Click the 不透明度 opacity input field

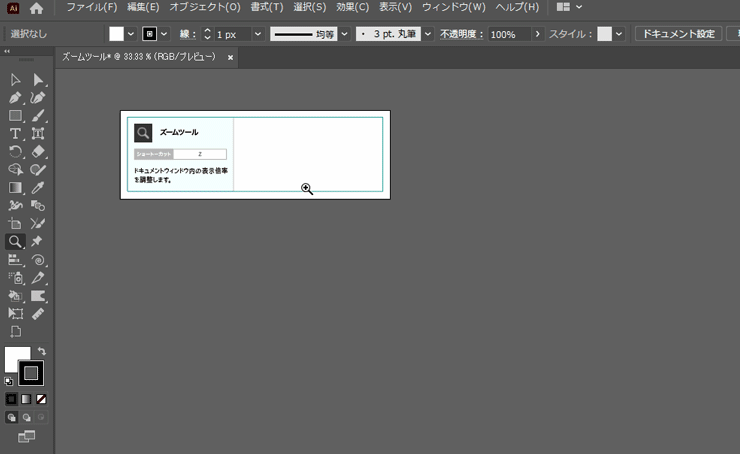(509, 34)
